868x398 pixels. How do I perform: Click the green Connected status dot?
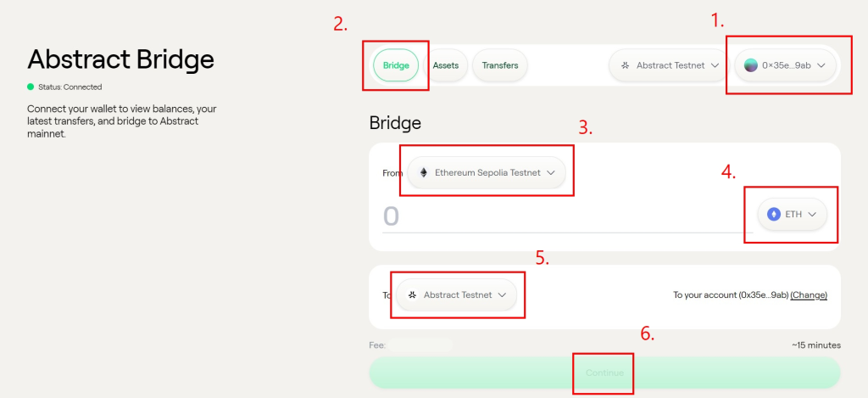(31, 87)
